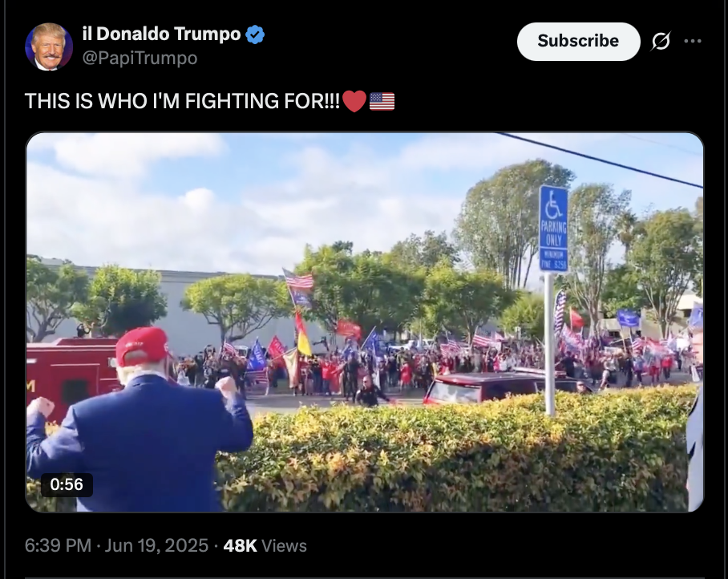Screen dimensions: 728x579
Task: Open the three-dot more options menu
Action: tap(693, 42)
